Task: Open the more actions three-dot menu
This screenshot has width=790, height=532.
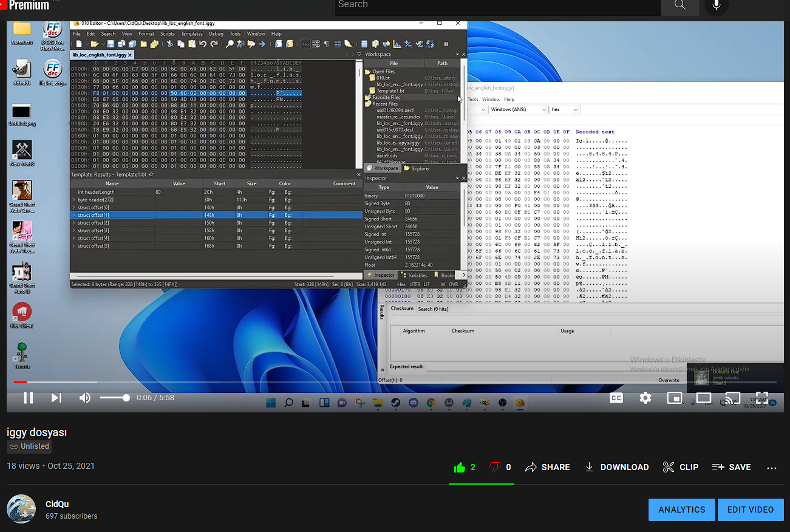Action: (x=772, y=468)
